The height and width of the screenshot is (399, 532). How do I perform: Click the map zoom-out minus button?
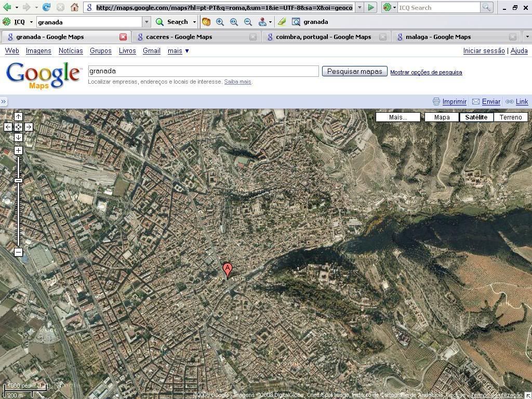coord(18,252)
